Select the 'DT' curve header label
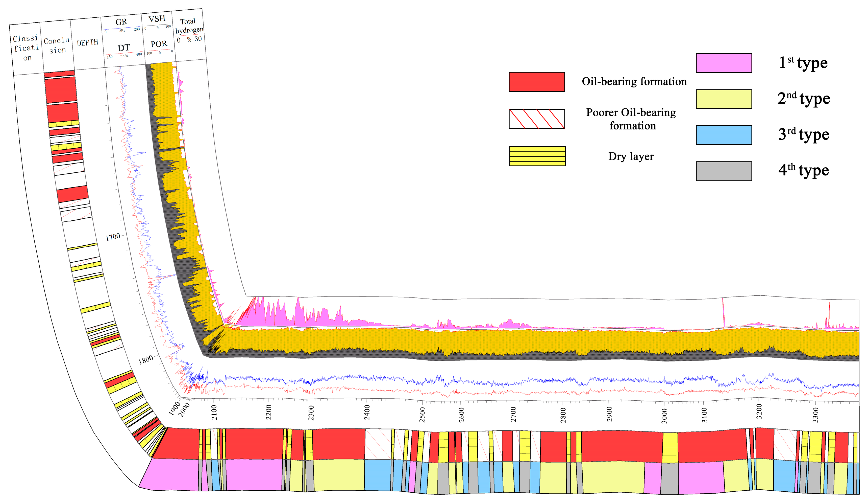 point(124,48)
